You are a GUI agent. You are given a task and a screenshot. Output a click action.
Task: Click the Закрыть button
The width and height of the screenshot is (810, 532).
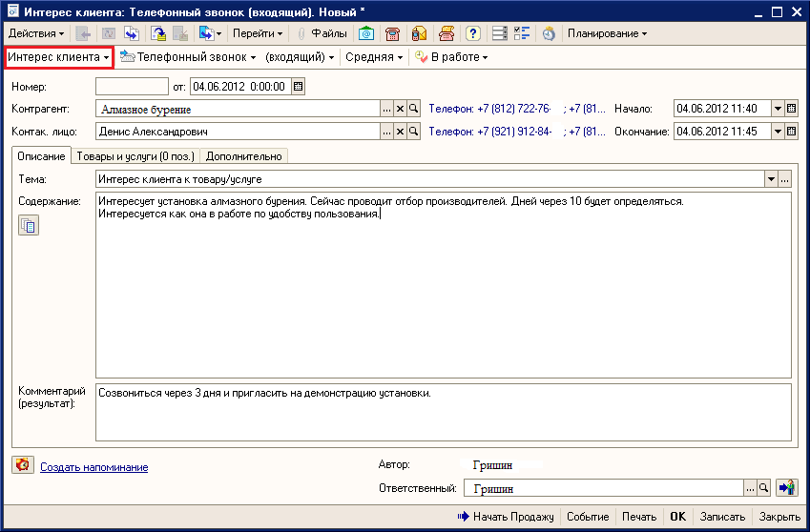pyautogui.click(x=779, y=517)
